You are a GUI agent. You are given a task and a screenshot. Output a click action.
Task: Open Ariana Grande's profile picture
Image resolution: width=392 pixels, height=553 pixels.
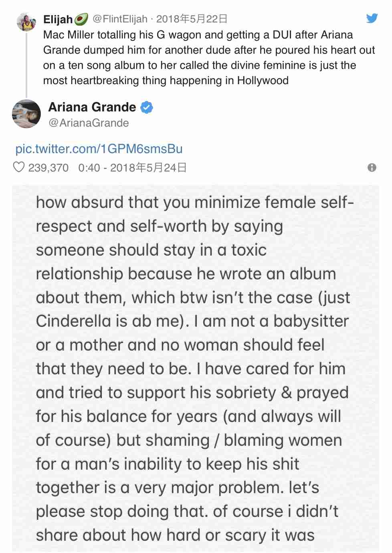click(26, 114)
